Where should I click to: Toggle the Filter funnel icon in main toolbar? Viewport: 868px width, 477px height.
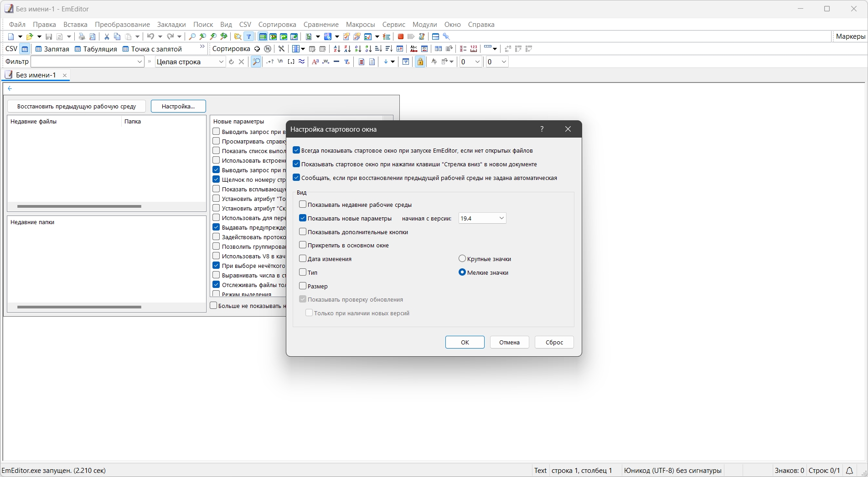(249, 36)
